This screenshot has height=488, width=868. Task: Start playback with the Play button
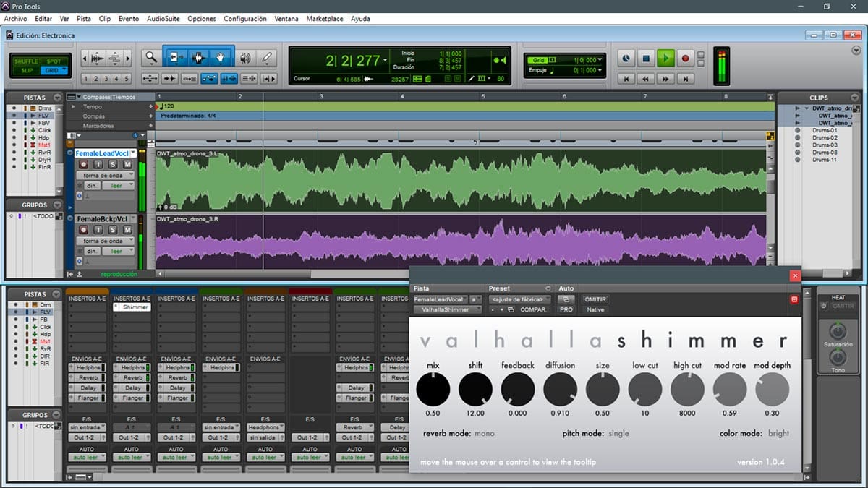pos(666,58)
